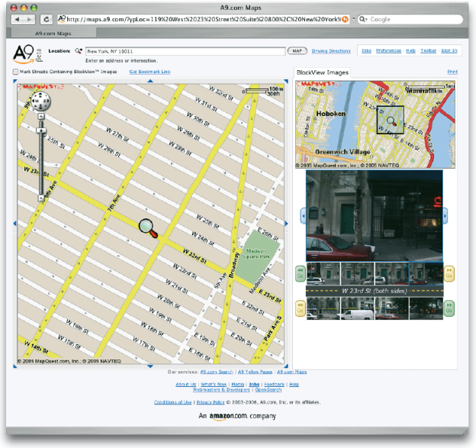The width and height of the screenshot is (476, 448).
Task: Pan map southwest with corner arrow
Action: point(15,366)
